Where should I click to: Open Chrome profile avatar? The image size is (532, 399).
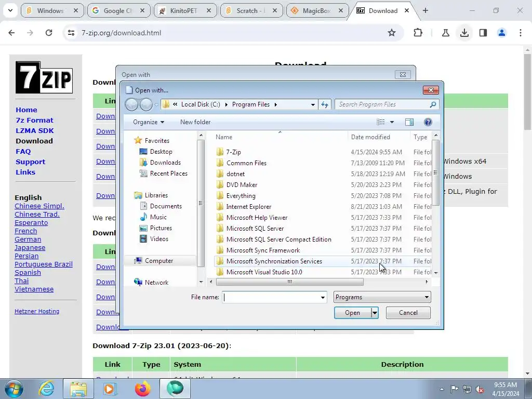pos(502,33)
